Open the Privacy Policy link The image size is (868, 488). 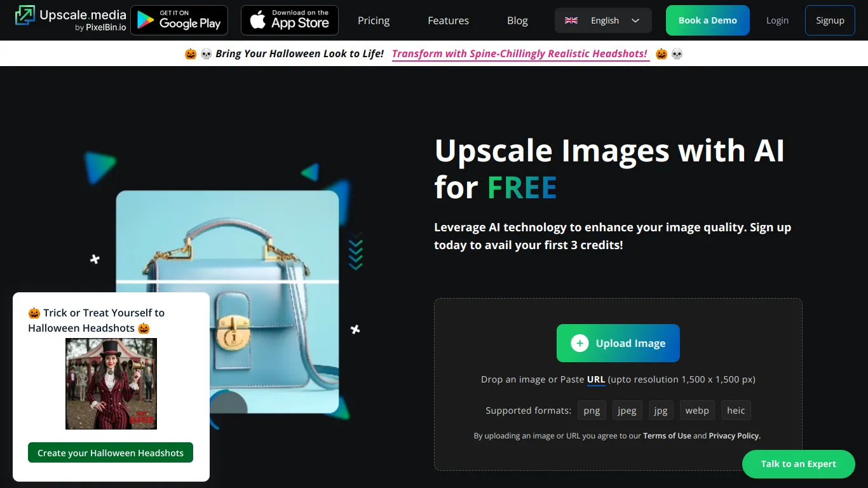coord(735,436)
